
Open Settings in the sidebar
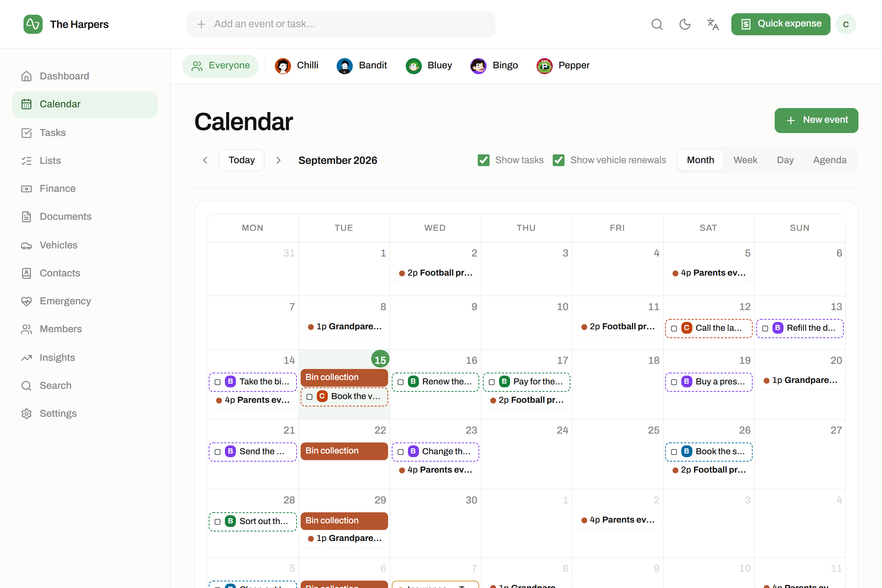tap(85, 414)
